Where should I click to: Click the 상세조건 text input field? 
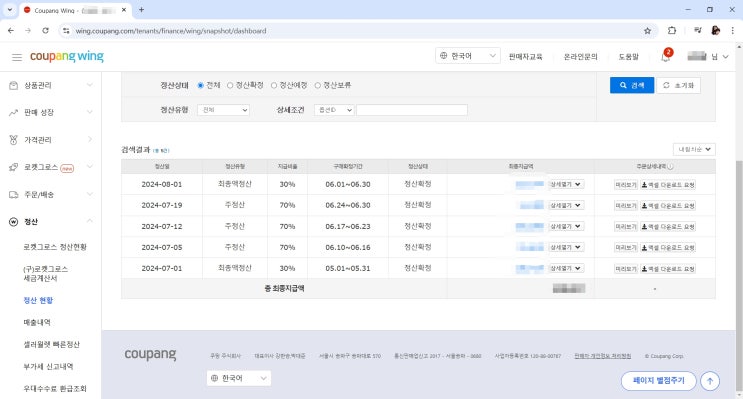pyautogui.click(x=412, y=110)
